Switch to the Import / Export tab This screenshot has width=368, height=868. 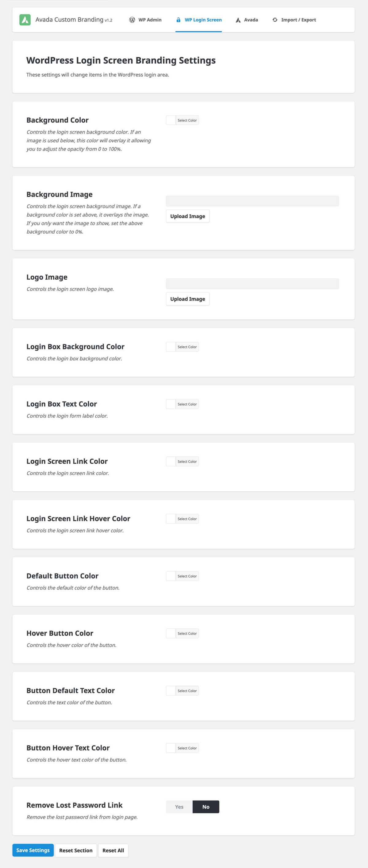[299, 20]
